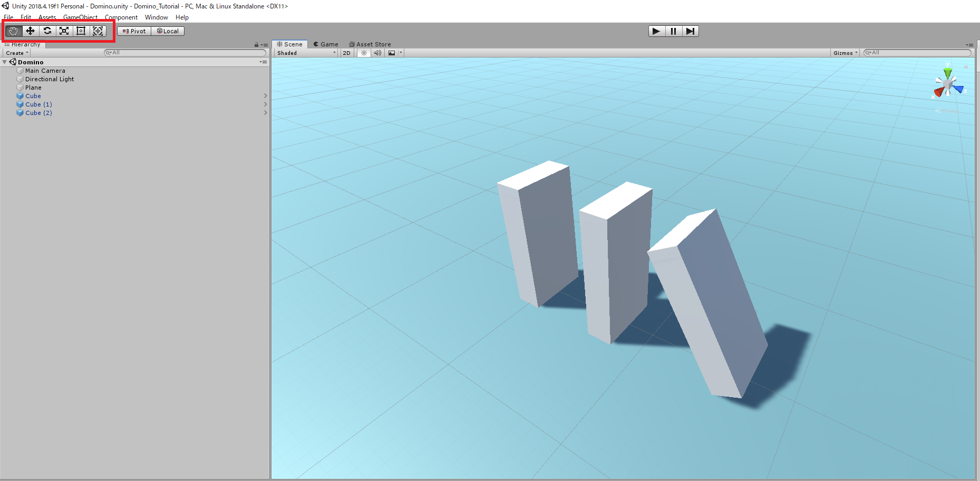This screenshot has height=481, width=980.
Task: Click the blue Z axis gizmo cone
Action: tap(958, 89)
